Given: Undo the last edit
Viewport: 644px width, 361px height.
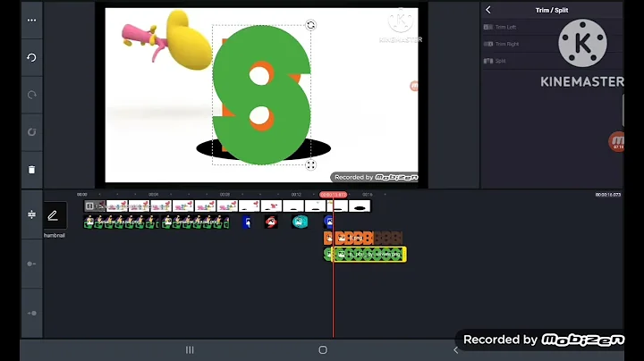Looking at the screenshot, I should coord(31,57).
